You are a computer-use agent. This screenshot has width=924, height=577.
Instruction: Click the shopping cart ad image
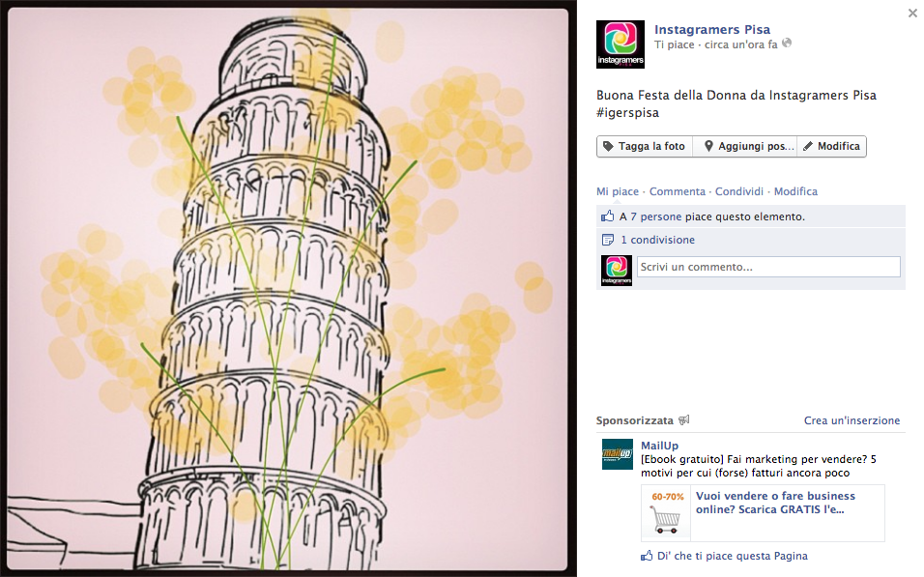pos(666,513)
